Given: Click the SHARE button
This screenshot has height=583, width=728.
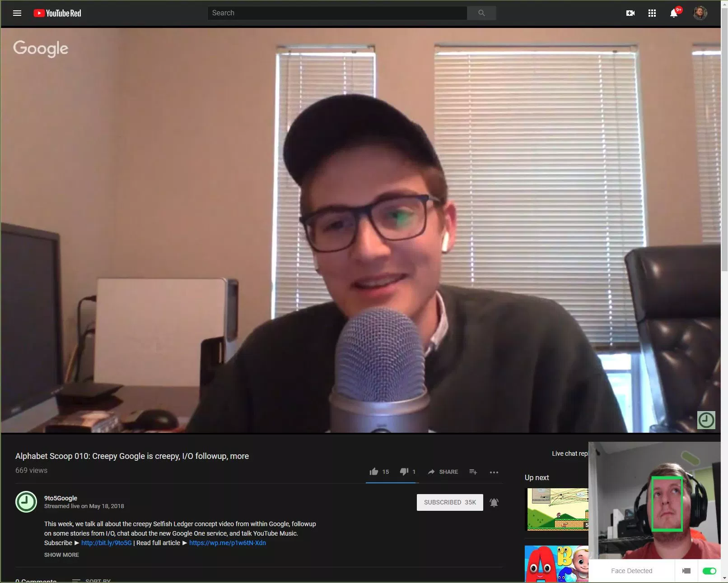Looking at the screenshot, I should point(443,472).
